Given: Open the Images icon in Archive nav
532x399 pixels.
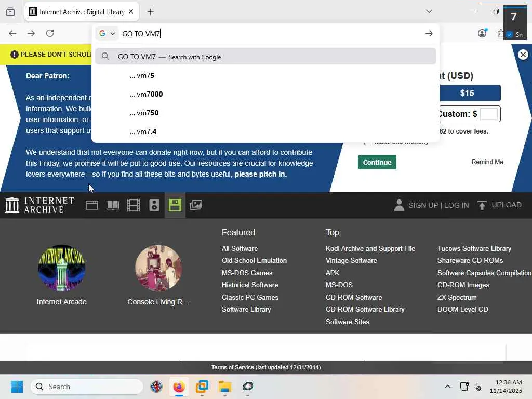Looking at the screenshot, I should [x=196, y=205].
